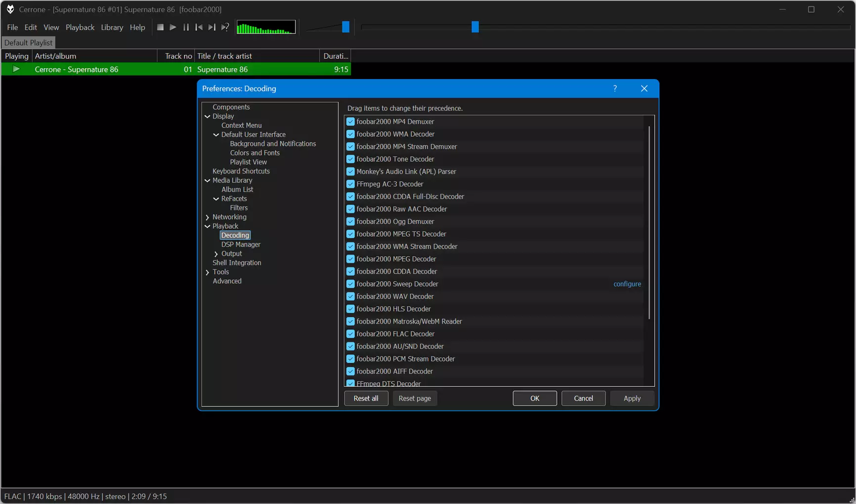
Task: Select the Cerrone - Supernature 86 playlist row
Action: [x=176, y=69]
